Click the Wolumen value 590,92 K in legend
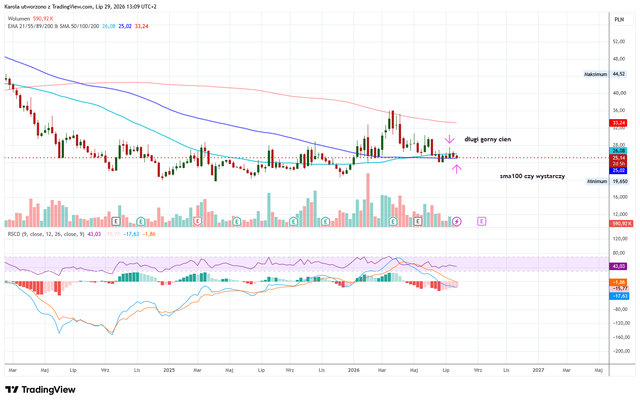The height and width of the screenshot is (403, 640). [43, 19]
